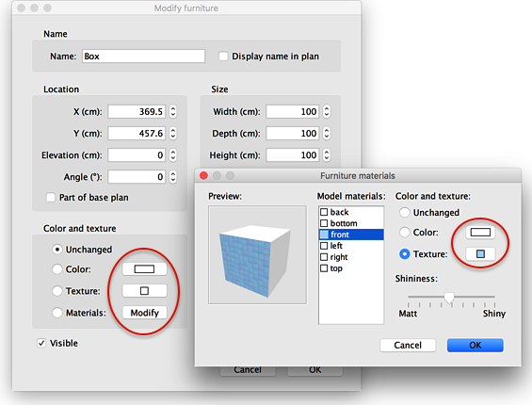This screenshot has height=405, width=532.
Task: Open the texture chooser in Modify furniture
Action: (x=144, y=291)
